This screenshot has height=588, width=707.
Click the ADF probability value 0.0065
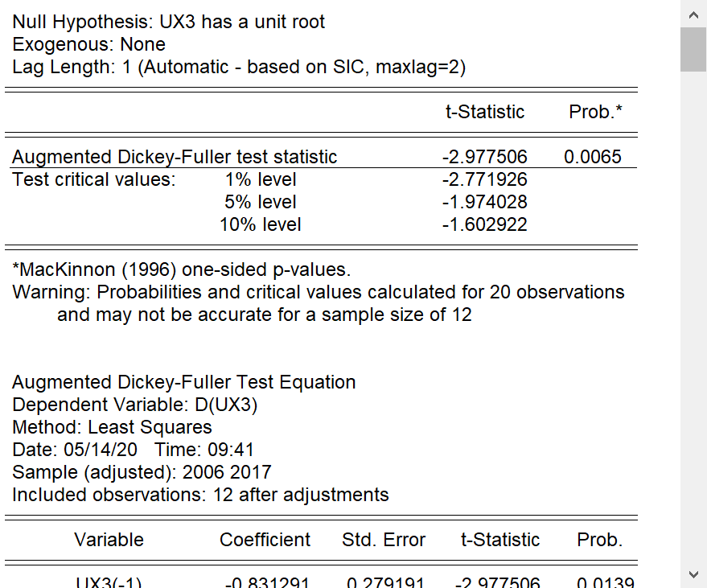tap(593, 157)
